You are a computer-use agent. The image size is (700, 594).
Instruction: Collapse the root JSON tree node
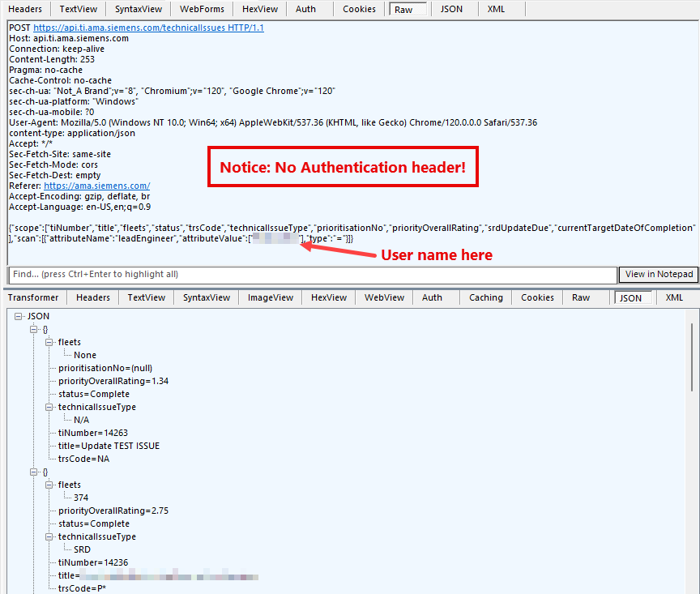coord(19,316)
